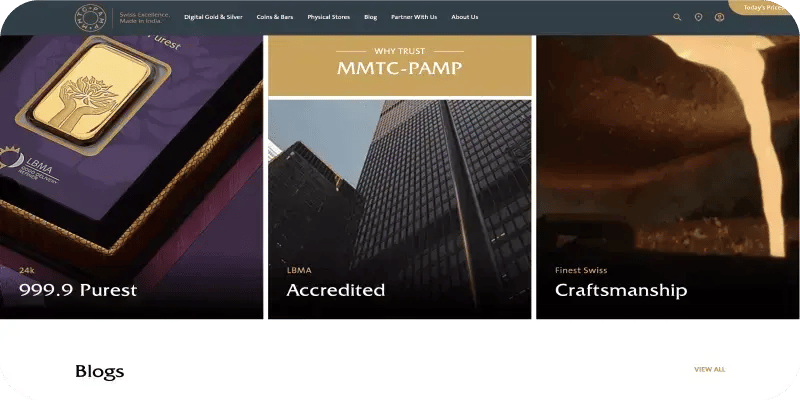
Task: Select Partner With Us in navigation
Action: click(x=414, y=17)
